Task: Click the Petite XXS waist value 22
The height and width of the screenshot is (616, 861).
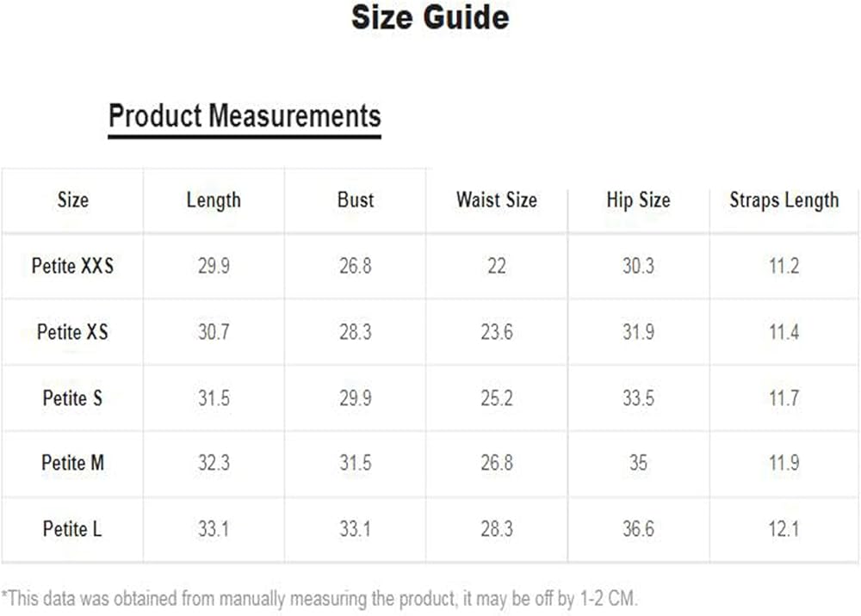Action: (497, 266)
